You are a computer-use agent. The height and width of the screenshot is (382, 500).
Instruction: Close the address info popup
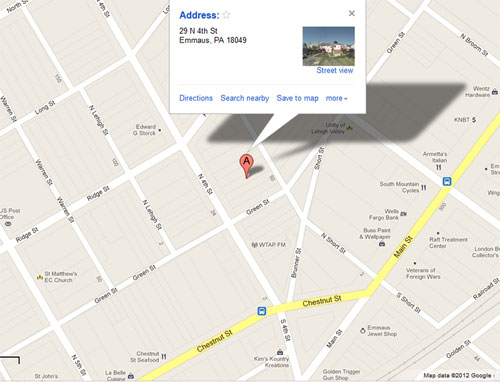click(x=352, y=13)
